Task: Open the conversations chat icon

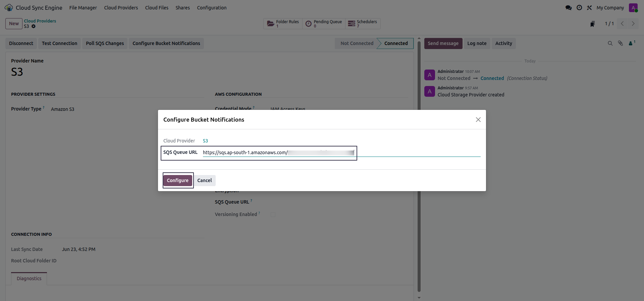Action: point(569,7)
